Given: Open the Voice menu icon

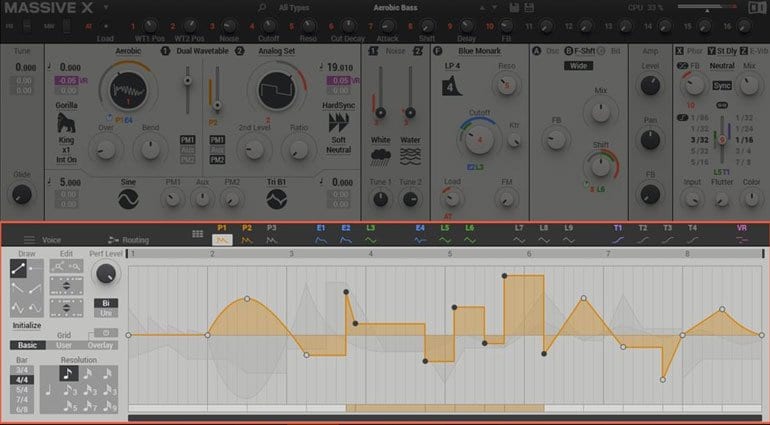Looking at the screenshot, I should coord(29,240).
